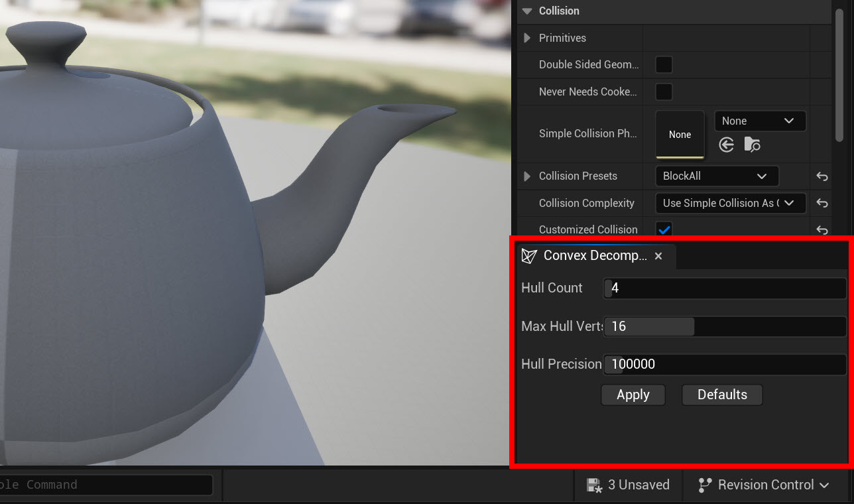Uncheck Customized Collision checkbox
The width and height of the screenshot is (854, 504).
(x=664, y=229)
